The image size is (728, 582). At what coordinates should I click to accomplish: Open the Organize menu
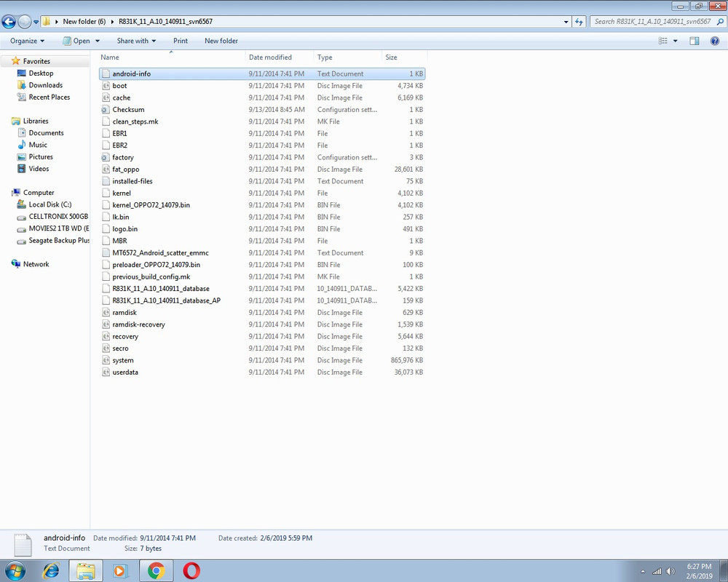[28, 41]
